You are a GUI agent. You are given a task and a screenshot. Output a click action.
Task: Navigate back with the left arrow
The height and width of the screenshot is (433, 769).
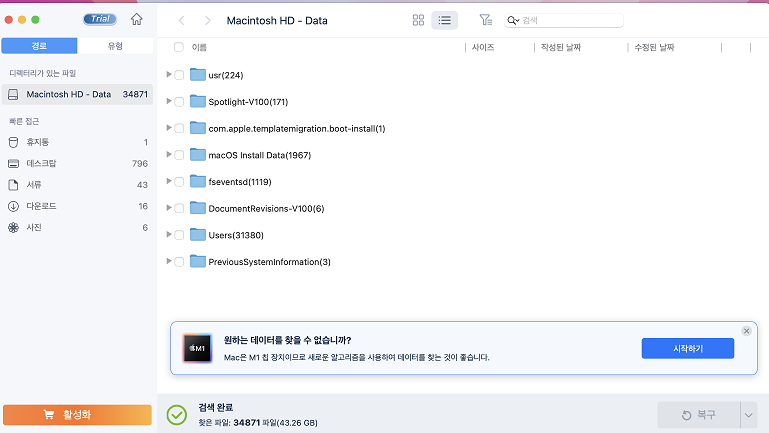(x=181, y=20)
